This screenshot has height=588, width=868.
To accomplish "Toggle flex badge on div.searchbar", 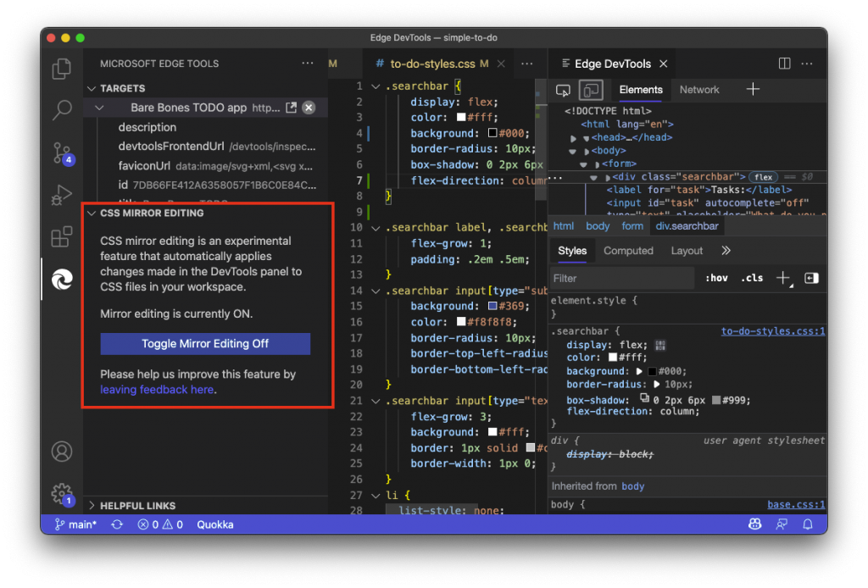I will tap(764, 177).
